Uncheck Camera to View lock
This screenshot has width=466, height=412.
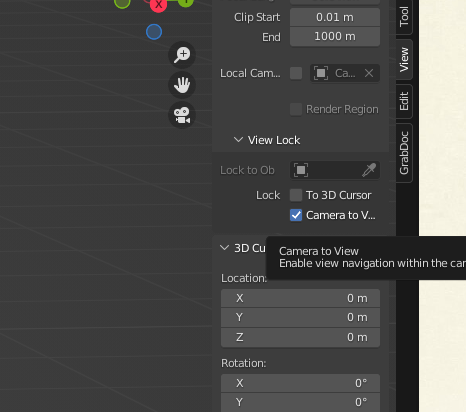(x=296, y=215)
